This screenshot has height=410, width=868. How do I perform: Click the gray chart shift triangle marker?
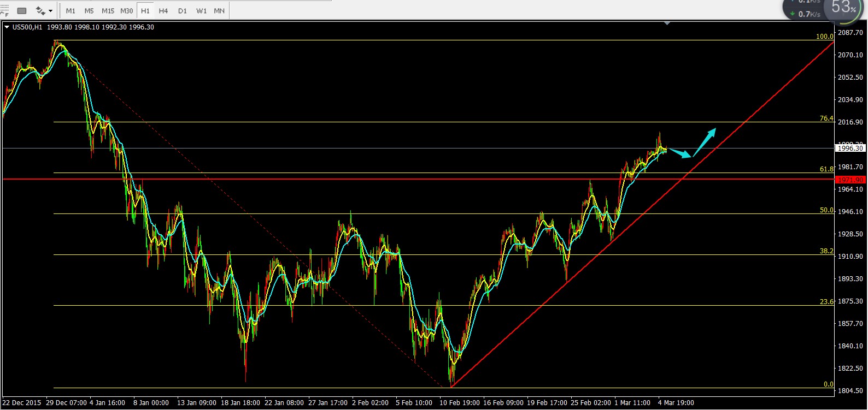667,23
